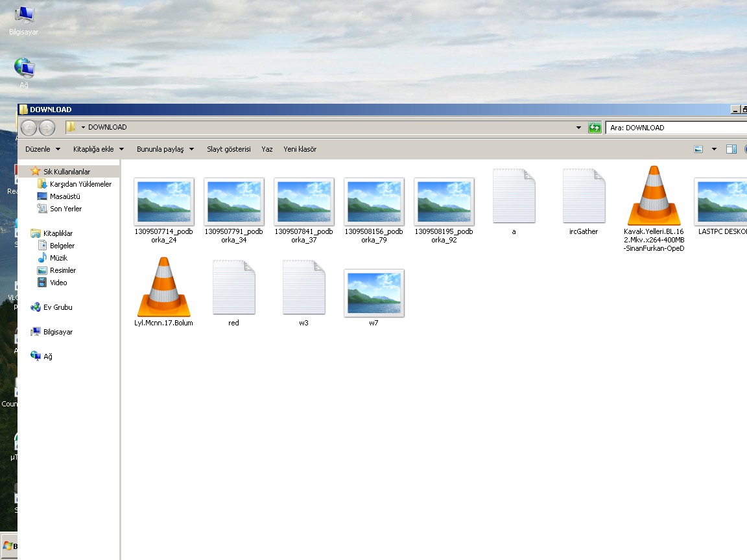Click the Yeni klasör button

pos(300,149)
